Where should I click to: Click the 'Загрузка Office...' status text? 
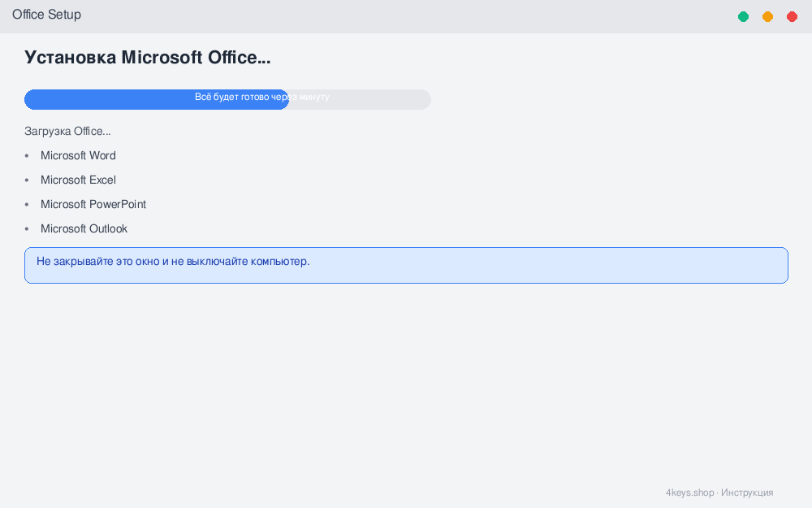click(x=67, y=131)
